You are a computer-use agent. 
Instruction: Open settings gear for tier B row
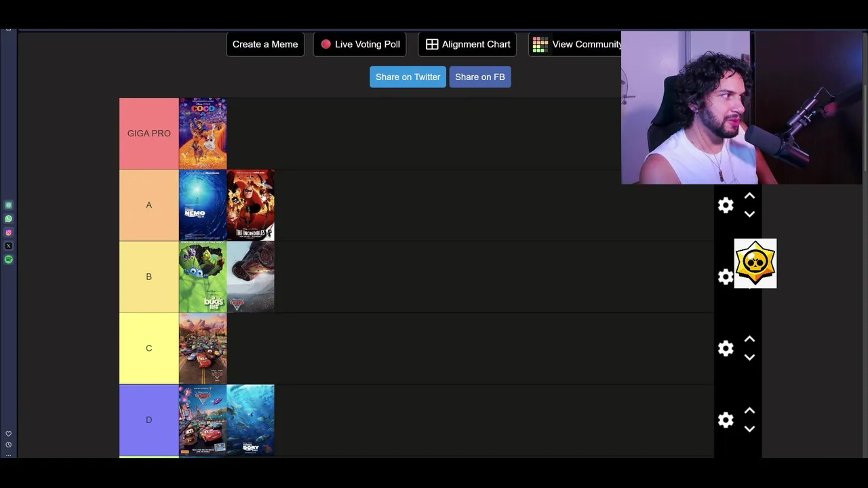[726, 277]
